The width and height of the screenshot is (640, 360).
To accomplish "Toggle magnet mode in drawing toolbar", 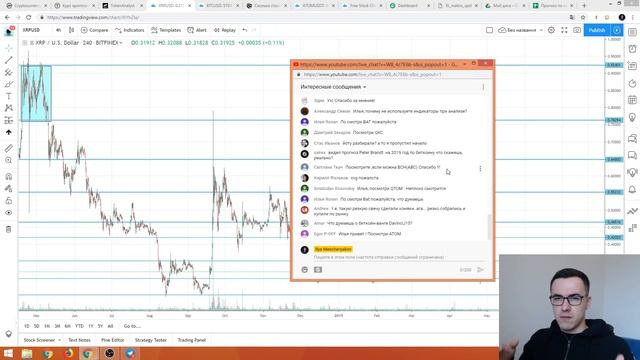I will [9, 176].
